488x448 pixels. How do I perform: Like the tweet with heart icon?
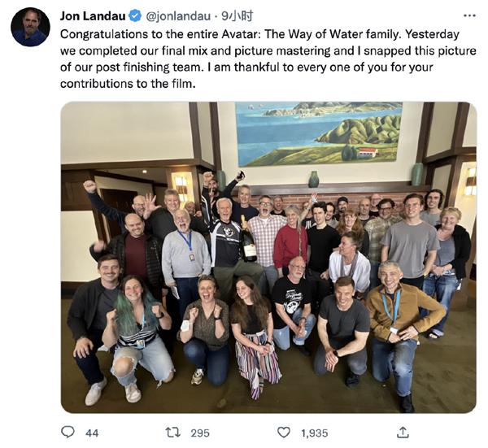pos(284,432)
